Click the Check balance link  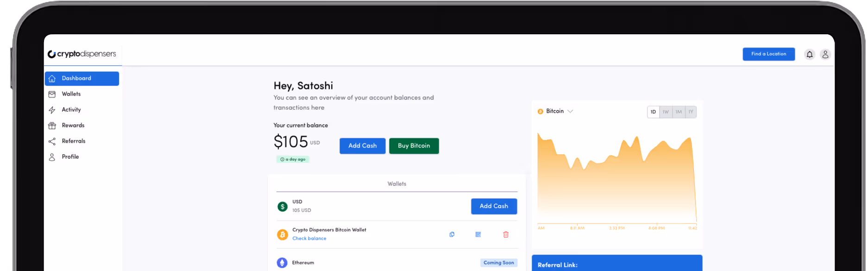(309, 239)
